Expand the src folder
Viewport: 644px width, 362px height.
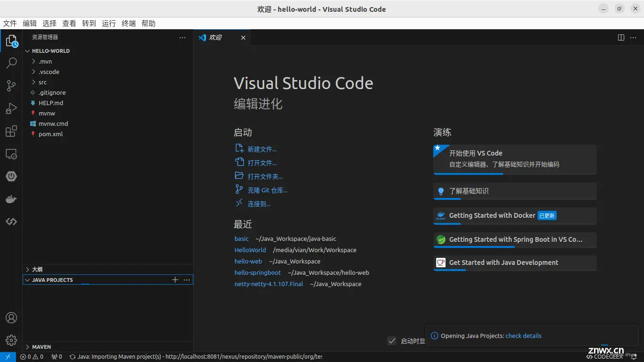click(108, 82)
